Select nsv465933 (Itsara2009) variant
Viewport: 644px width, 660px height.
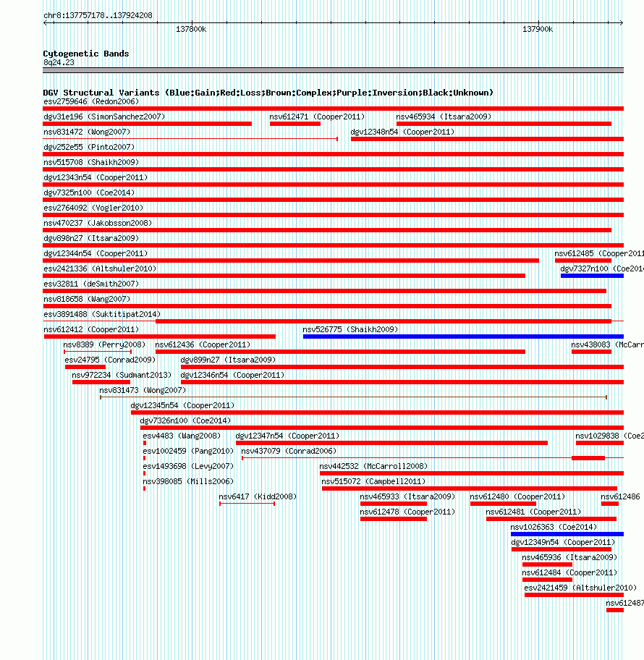click(x=407, y=496)
